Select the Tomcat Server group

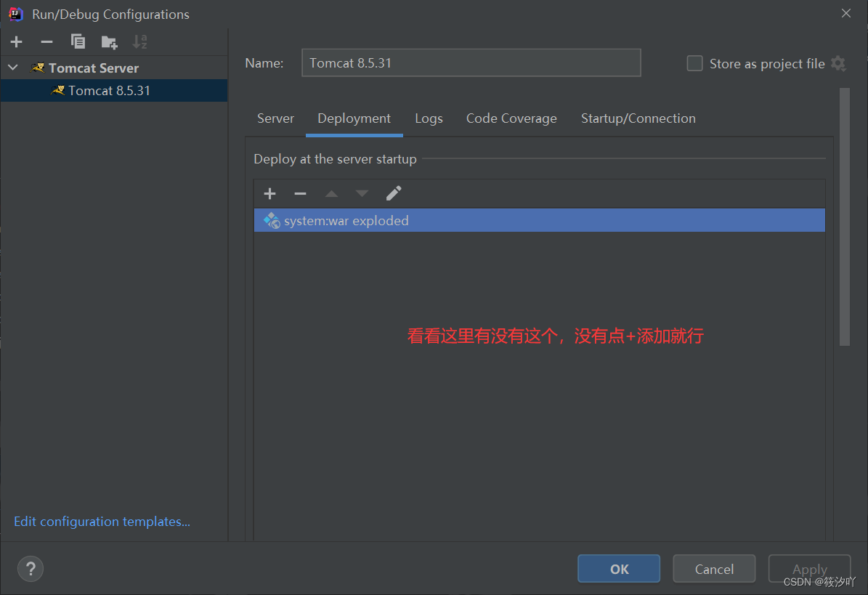[x=94, y=68]
